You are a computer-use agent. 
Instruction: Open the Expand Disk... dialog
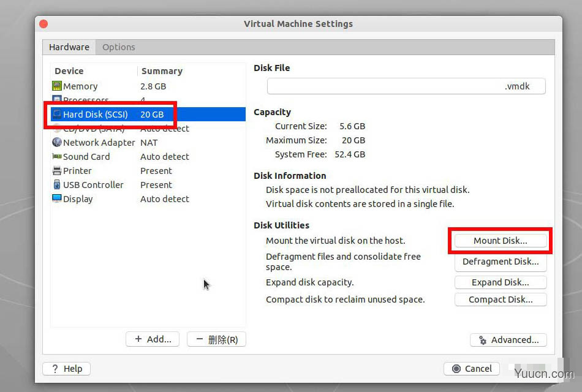point(501,282)
